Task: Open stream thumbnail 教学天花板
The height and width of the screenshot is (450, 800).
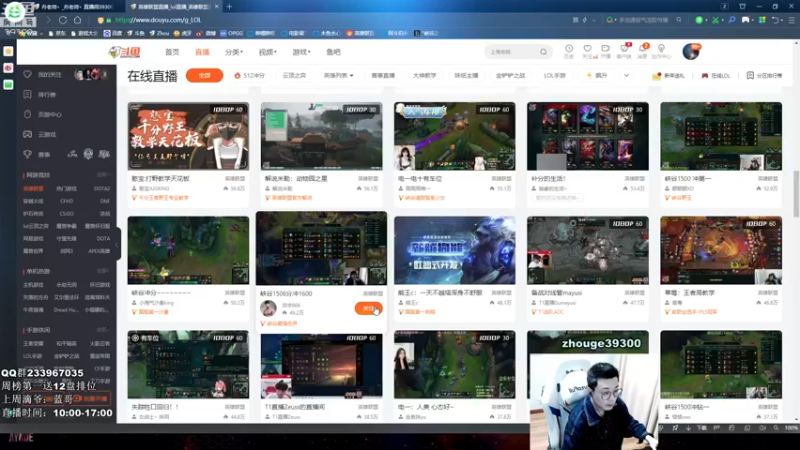Action: click(188, 136)
